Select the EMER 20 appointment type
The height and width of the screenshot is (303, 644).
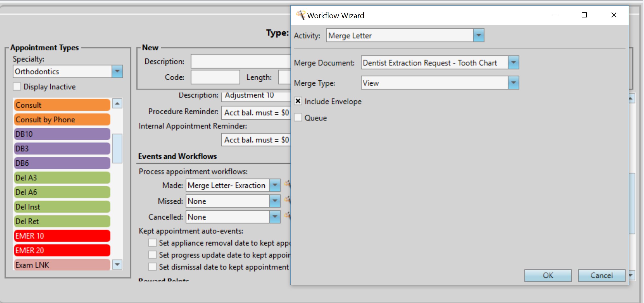tap(62, 250)
